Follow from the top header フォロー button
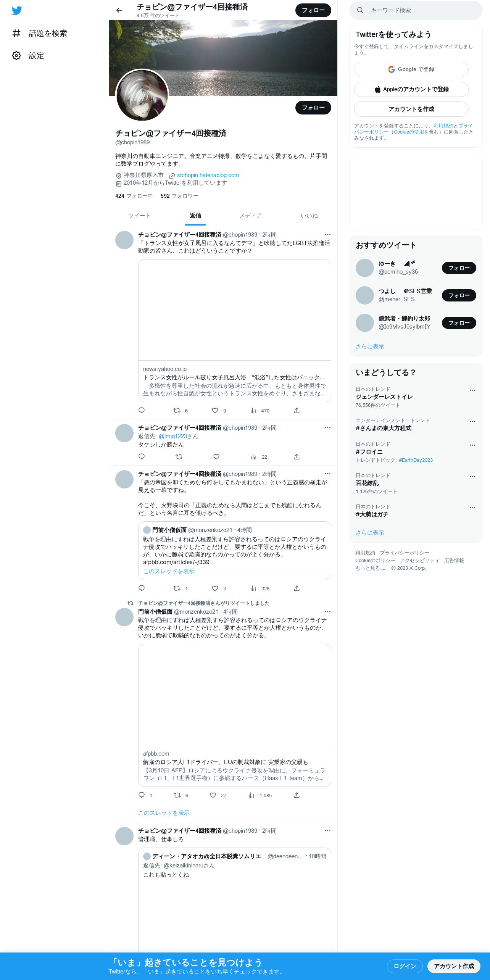 313,10
